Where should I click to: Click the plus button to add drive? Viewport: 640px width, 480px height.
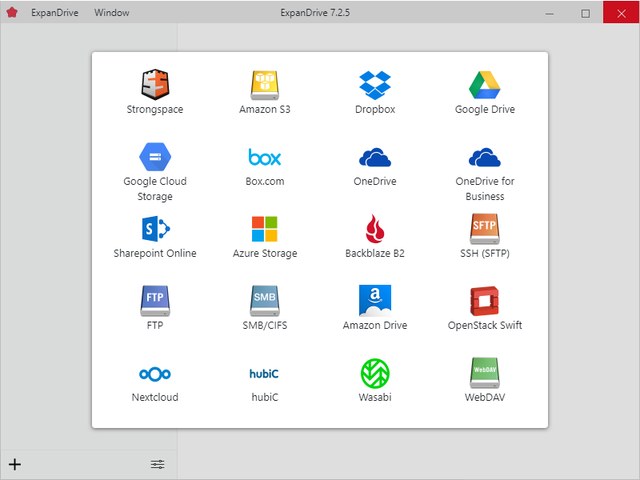point(15,464)
